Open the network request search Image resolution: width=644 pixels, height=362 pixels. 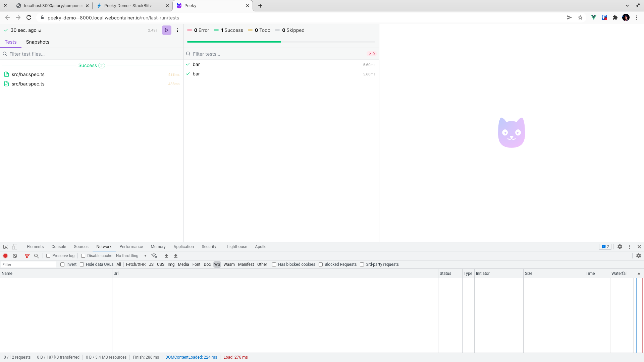(x=36, y=256)
